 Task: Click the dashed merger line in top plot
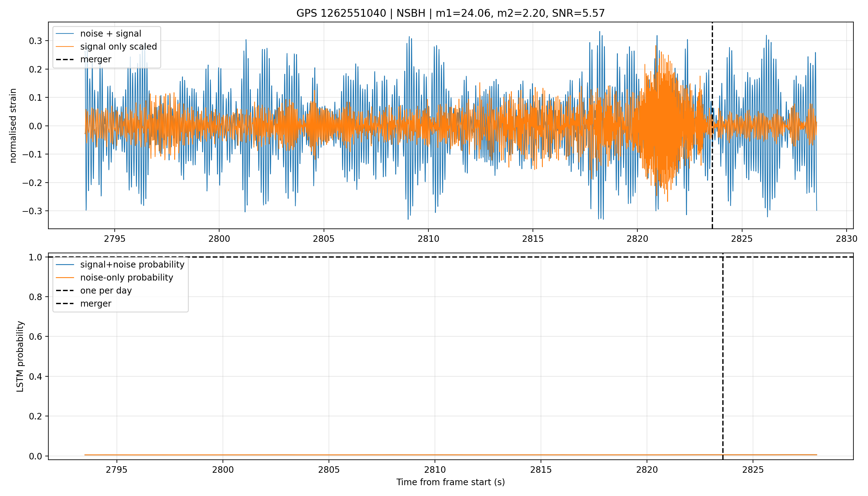[x=712, y=170]
